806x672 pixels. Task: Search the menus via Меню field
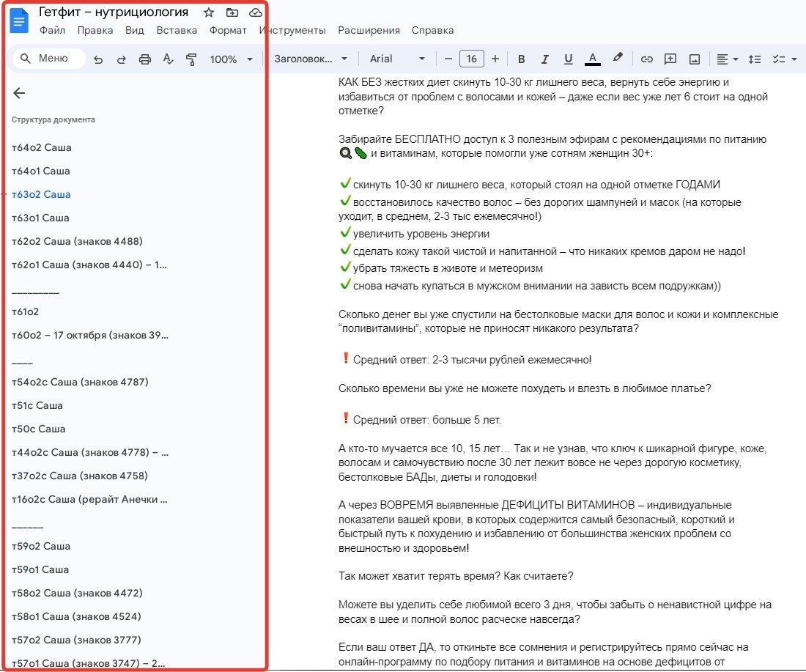(x=49, y=59)
